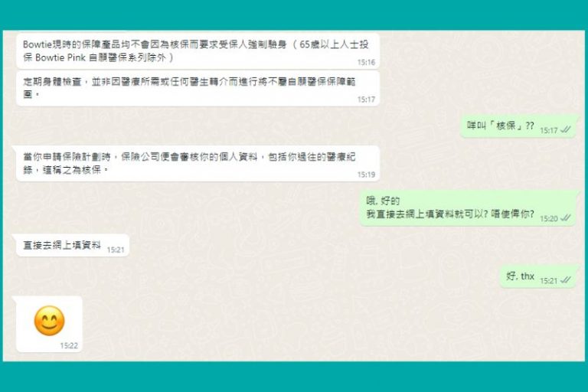Screen dimensions: 588x392
Task: Click the 15:21 timestamp on received message
Action: coord(116,250)
